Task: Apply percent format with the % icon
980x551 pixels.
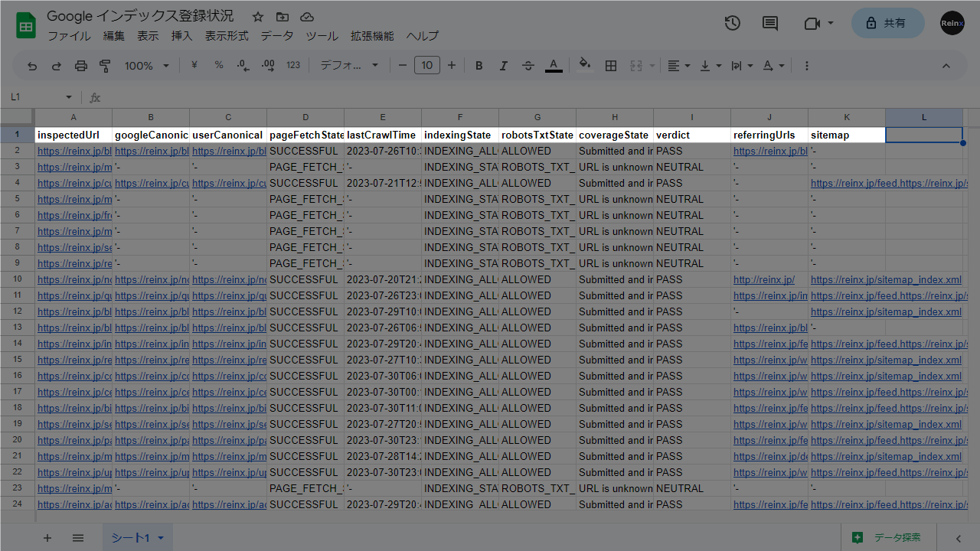Action: tap(219, 66)
